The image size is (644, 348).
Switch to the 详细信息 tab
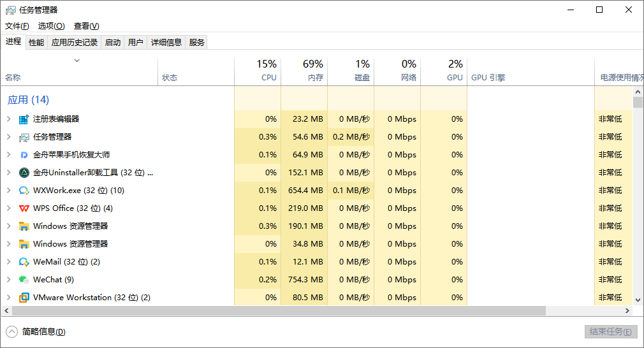[166, 42]
